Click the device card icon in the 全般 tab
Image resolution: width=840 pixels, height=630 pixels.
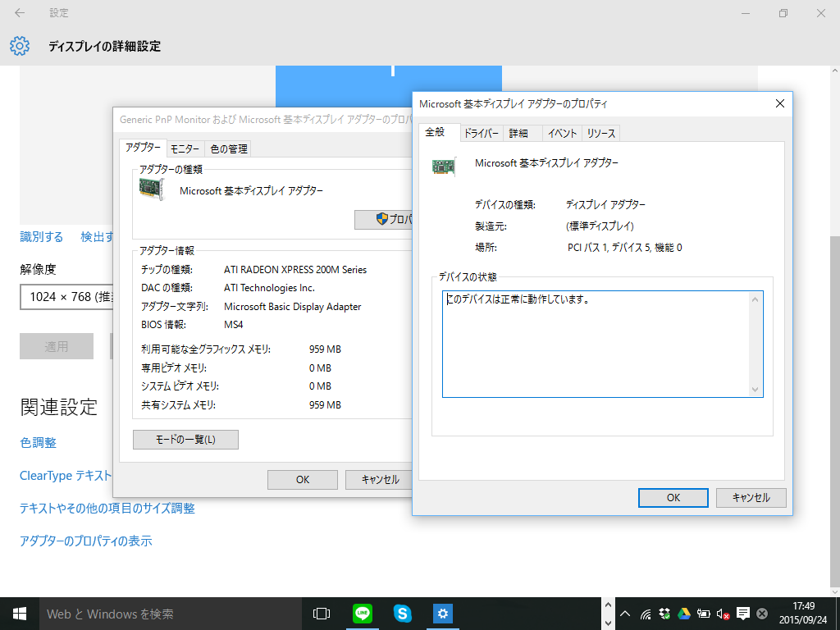pyautogui.click(x=444, y=166)
